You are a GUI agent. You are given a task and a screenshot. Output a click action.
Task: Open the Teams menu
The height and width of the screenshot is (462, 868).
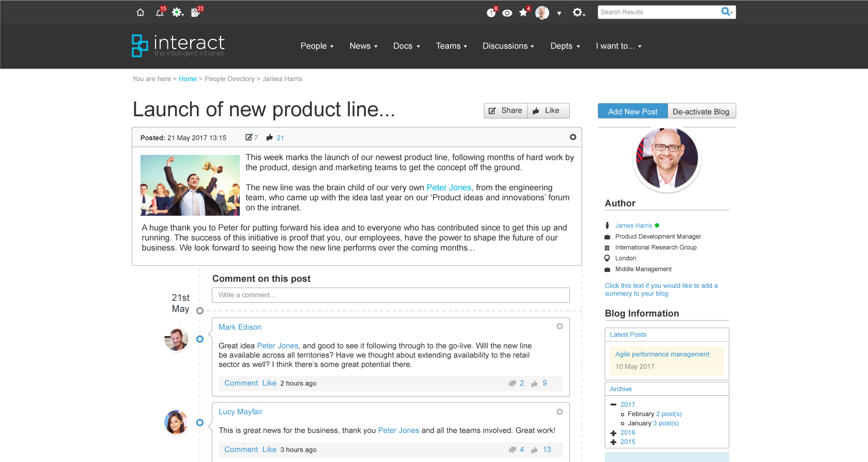(x=451, y=46)
